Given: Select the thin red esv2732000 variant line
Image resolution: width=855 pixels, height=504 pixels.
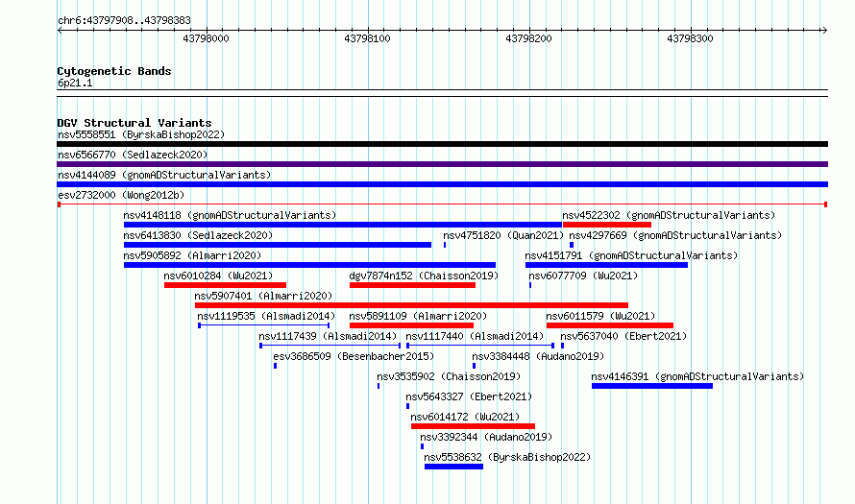Looking at the screenshot, I should (x=442, y=204).
